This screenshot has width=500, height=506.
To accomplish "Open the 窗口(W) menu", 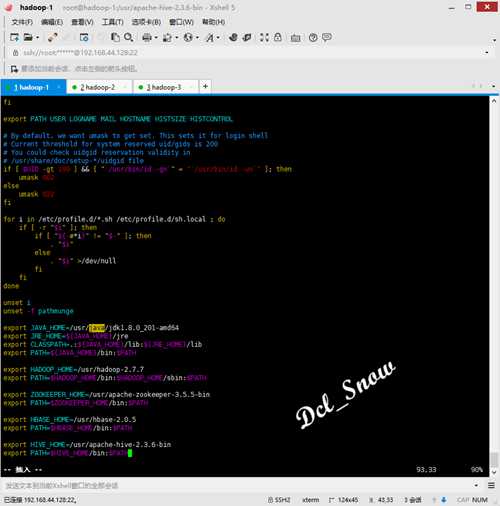I will (181, 22).
